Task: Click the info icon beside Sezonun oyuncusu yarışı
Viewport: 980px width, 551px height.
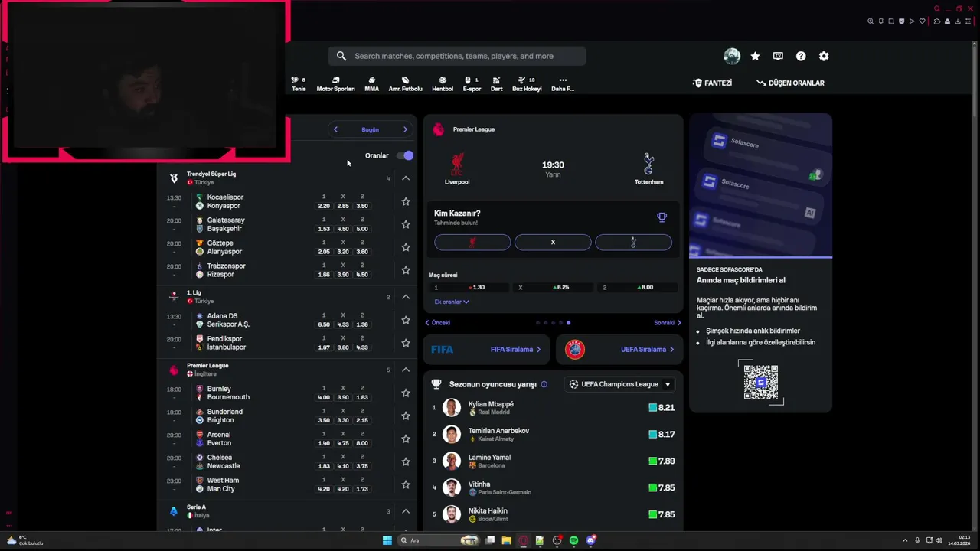Action: point(544,384)
